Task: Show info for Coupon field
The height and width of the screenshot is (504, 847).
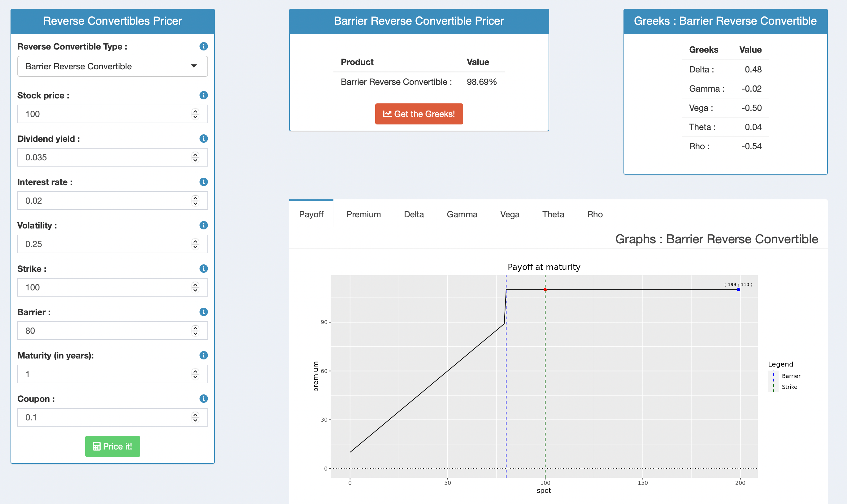Action: point(203,399)
